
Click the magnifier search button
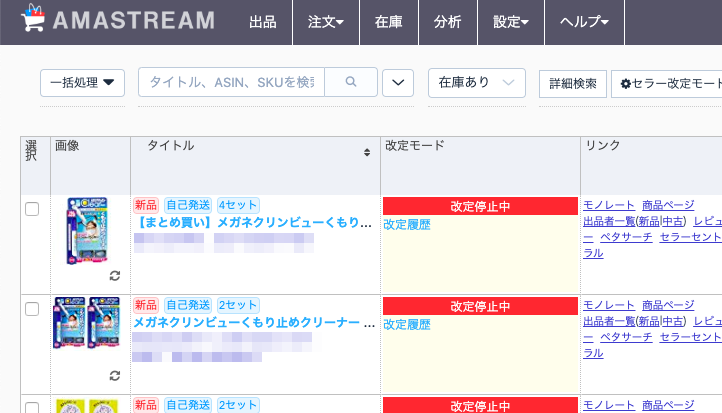[351, 82]
